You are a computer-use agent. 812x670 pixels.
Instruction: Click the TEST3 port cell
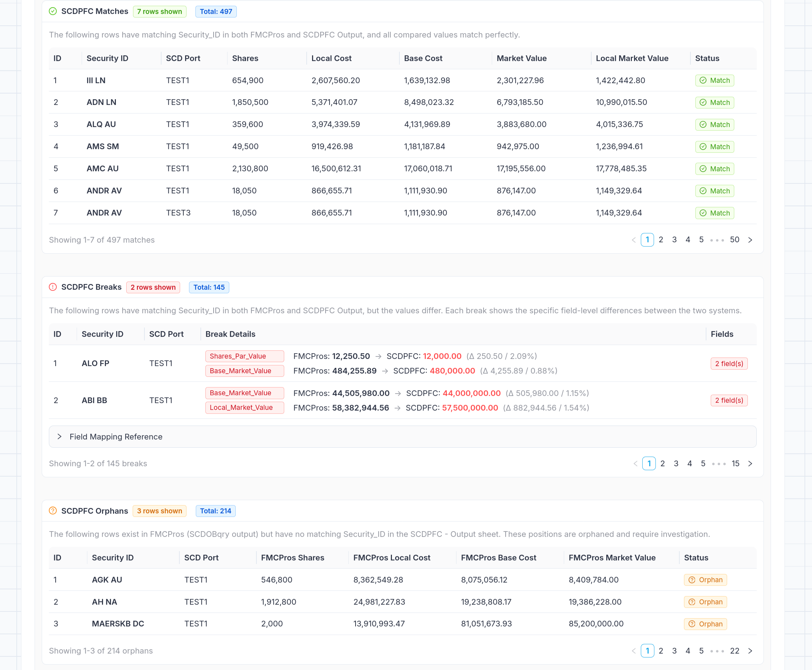pyautogui.click(x=178, y=213)
